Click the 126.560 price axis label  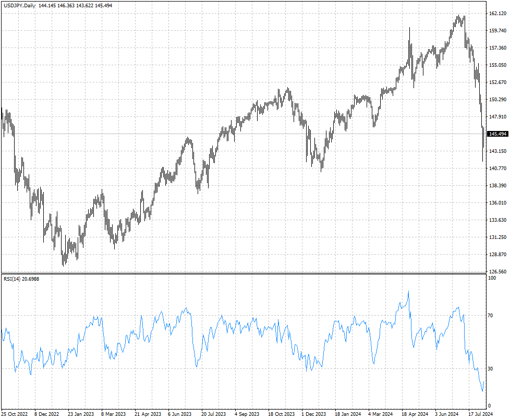[x=497, y=272]
